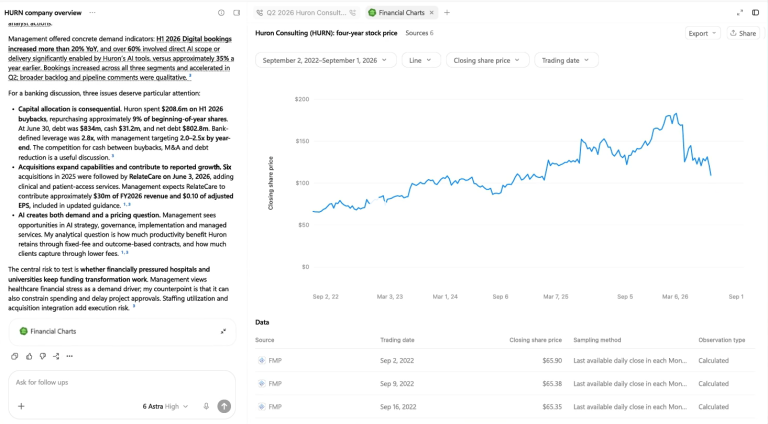Click the Ask for follow ups input field
The height and width of the screenshot is (424, 768).
pos(122,382)
